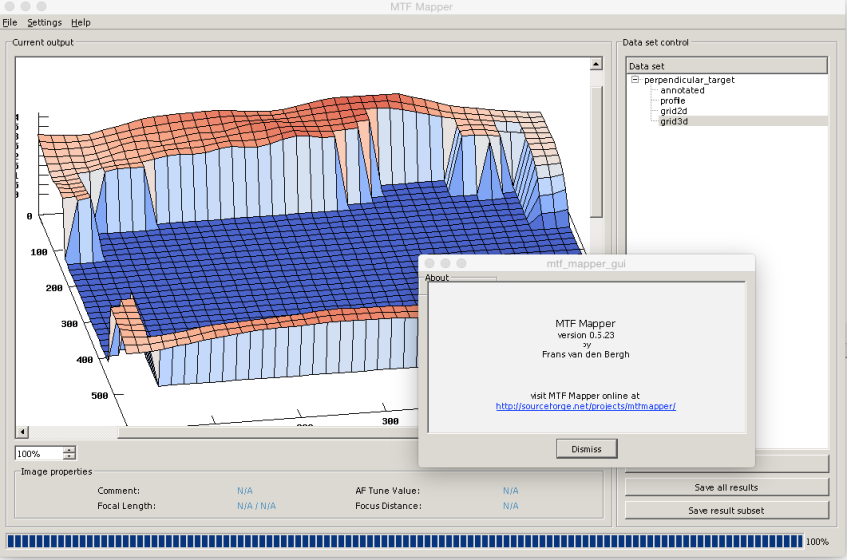Open the File menu
This screenshot has height=560, width=847.
coord(10,22)
